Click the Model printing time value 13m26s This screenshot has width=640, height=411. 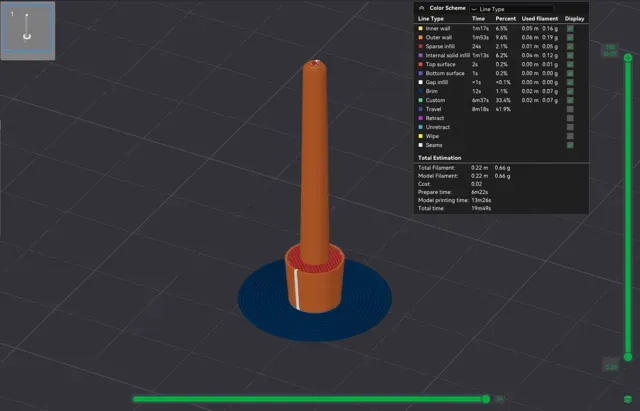point(481,200)
